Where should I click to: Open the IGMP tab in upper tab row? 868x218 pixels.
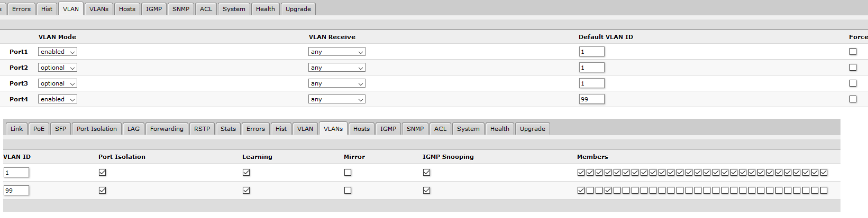[154, 9]
